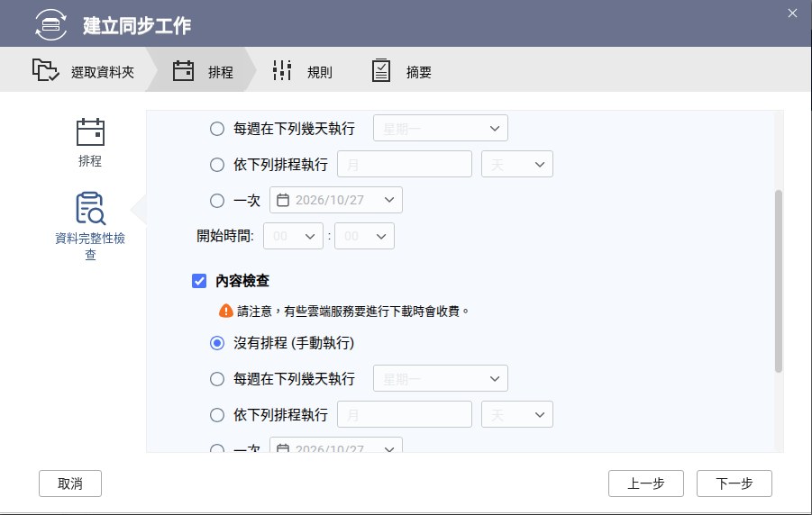Click the 內容檢查 label text
This screenshot has height=515, width=812.
tap(242, 281)
